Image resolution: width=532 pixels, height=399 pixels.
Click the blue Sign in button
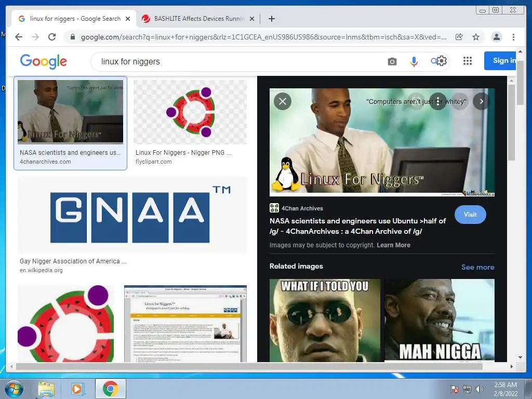pyautogui.click(x=500, y=61)
